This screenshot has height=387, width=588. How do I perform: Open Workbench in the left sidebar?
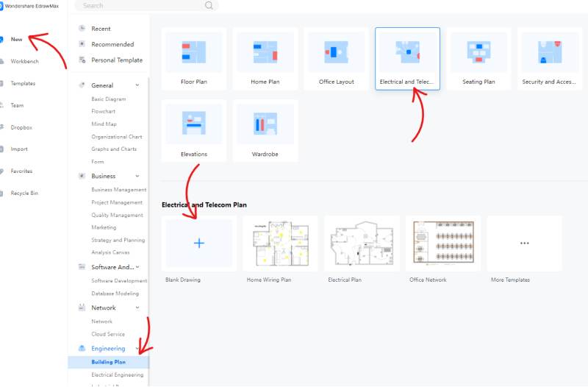(x=24, y=61)
